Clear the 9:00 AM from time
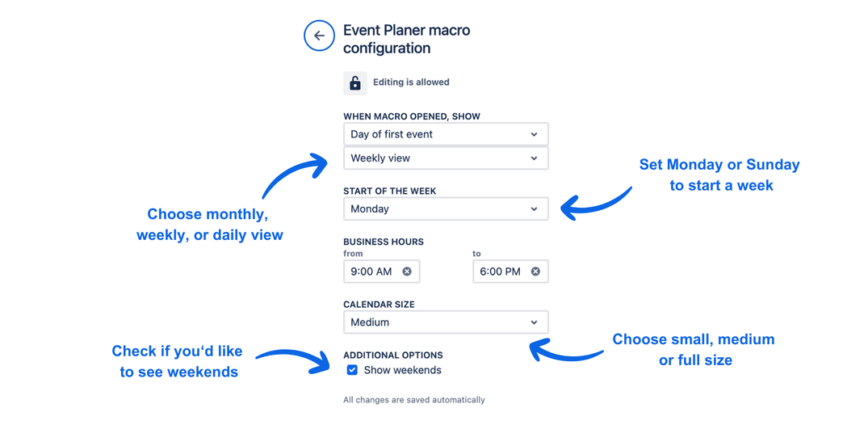This screenshot has height=425, width=868. pyautogui.click(x=407, y=271)
